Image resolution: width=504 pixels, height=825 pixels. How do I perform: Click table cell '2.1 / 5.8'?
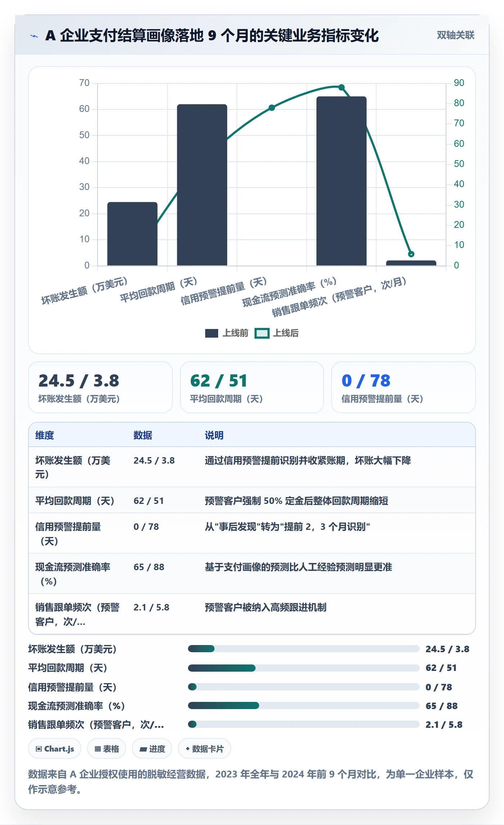coord(152,607)
